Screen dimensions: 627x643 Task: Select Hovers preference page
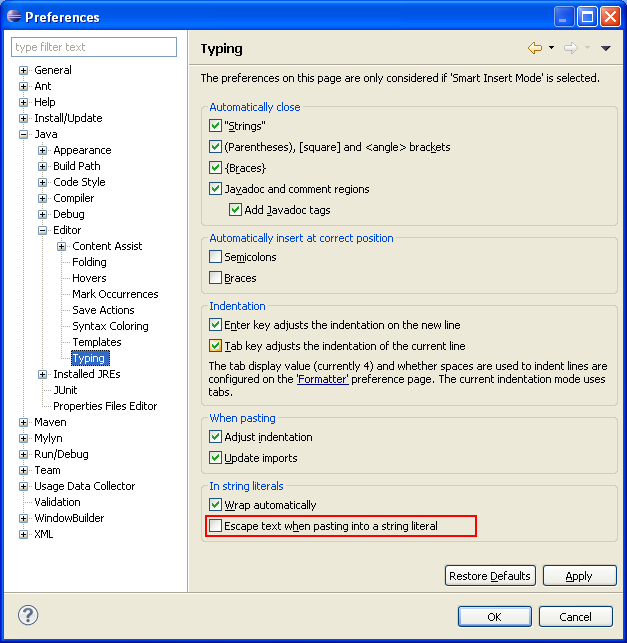89,278
